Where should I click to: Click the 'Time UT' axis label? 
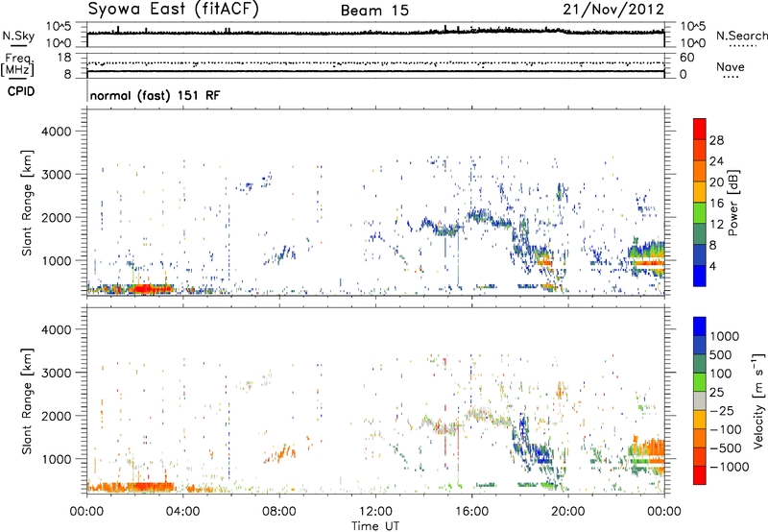coord(375,526)
